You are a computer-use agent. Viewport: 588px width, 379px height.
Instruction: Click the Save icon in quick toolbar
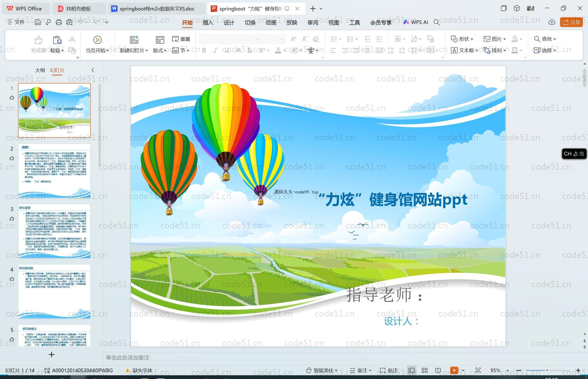point(38,22)
